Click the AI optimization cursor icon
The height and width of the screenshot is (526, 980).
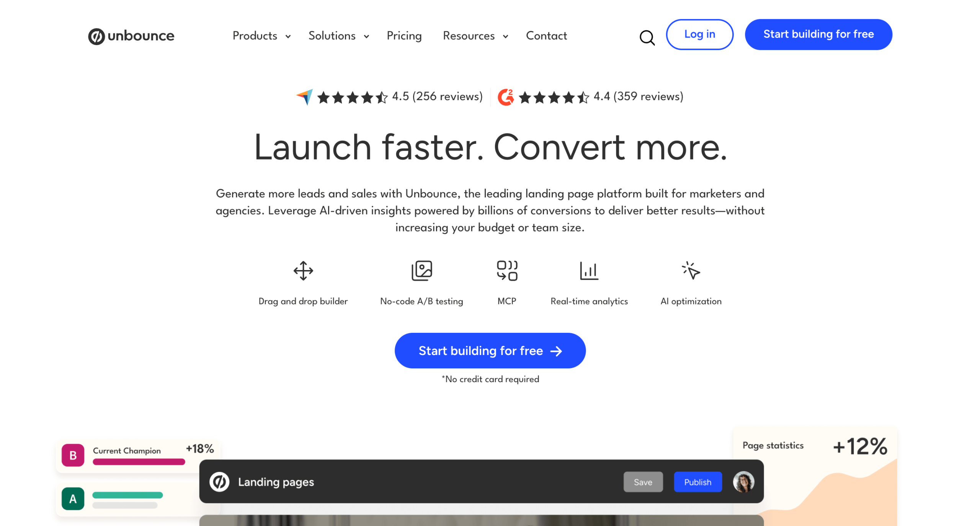tap(691, 270)
